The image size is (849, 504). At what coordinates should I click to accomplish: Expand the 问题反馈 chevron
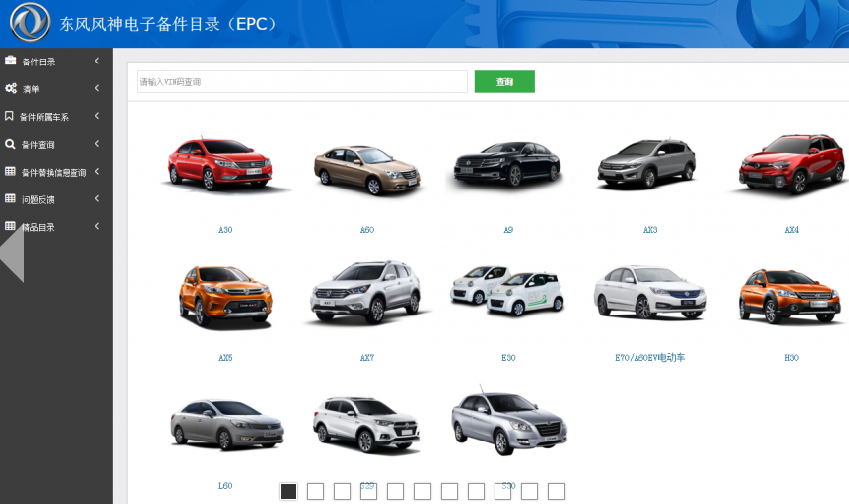point(97,198)
